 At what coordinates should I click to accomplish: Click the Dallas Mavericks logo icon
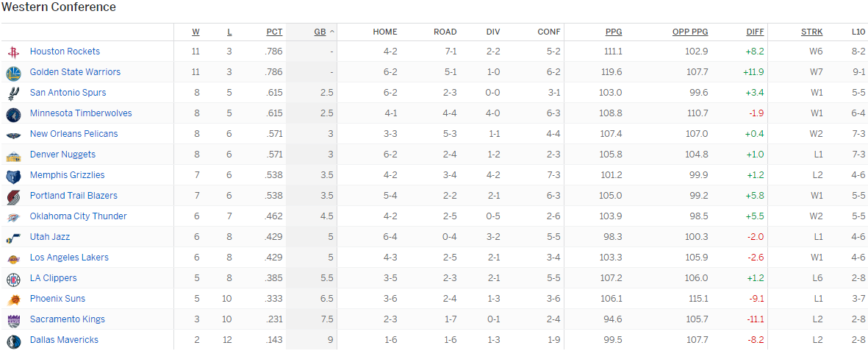point(13,341)
